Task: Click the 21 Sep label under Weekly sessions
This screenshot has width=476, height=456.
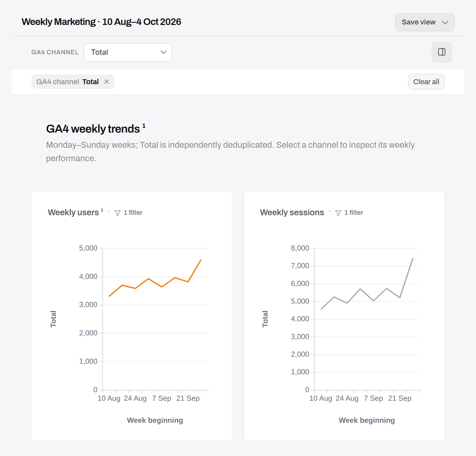Action: tap(399, 398)
